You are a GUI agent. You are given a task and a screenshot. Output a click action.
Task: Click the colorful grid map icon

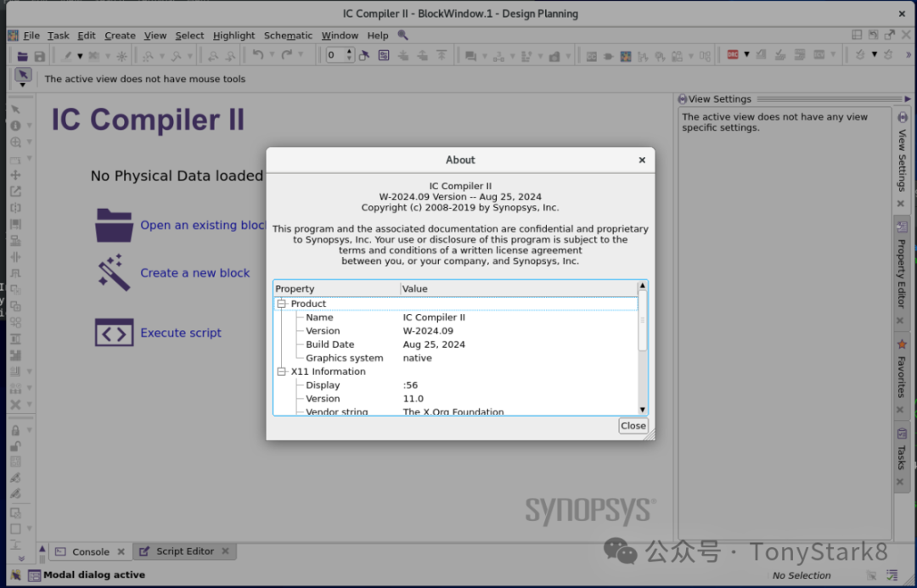click(626, 56)
